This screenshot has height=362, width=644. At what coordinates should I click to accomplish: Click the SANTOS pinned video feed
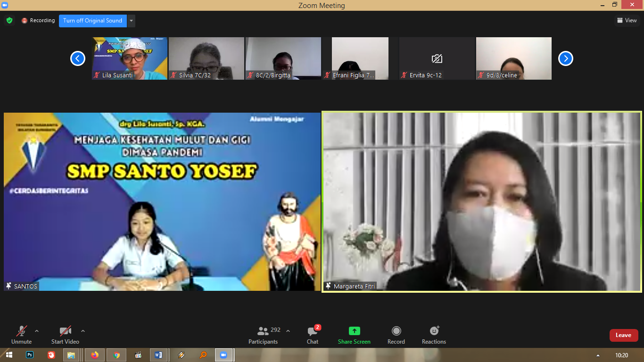162,202
